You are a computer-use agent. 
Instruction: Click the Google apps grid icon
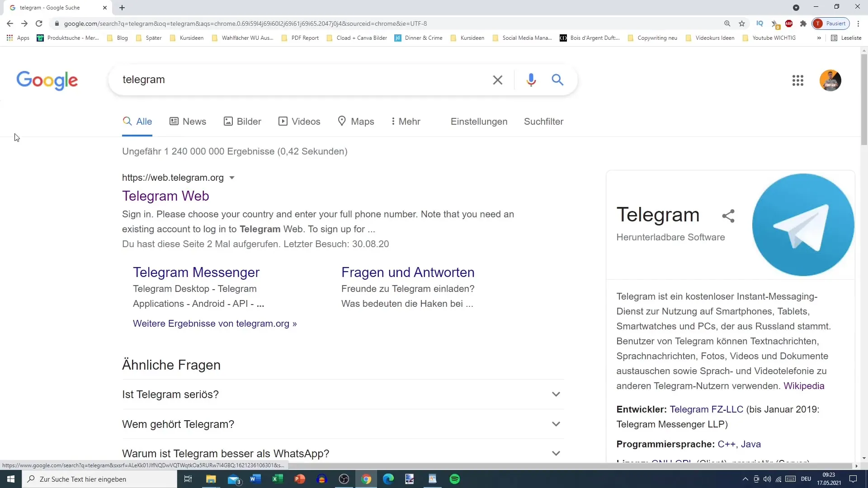click(x=798, y=80)
